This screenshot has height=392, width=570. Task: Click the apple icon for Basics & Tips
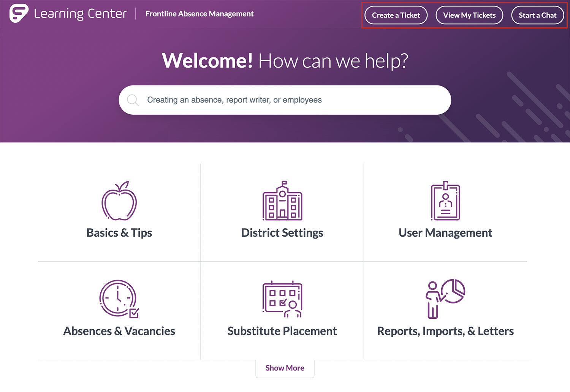pos(119,201)
